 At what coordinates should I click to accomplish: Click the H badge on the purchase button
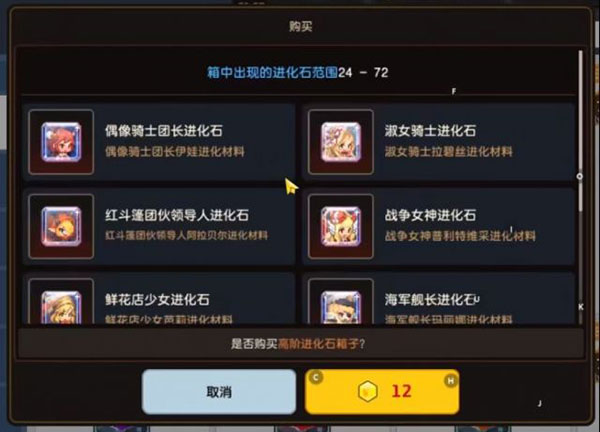click(451, 380)
